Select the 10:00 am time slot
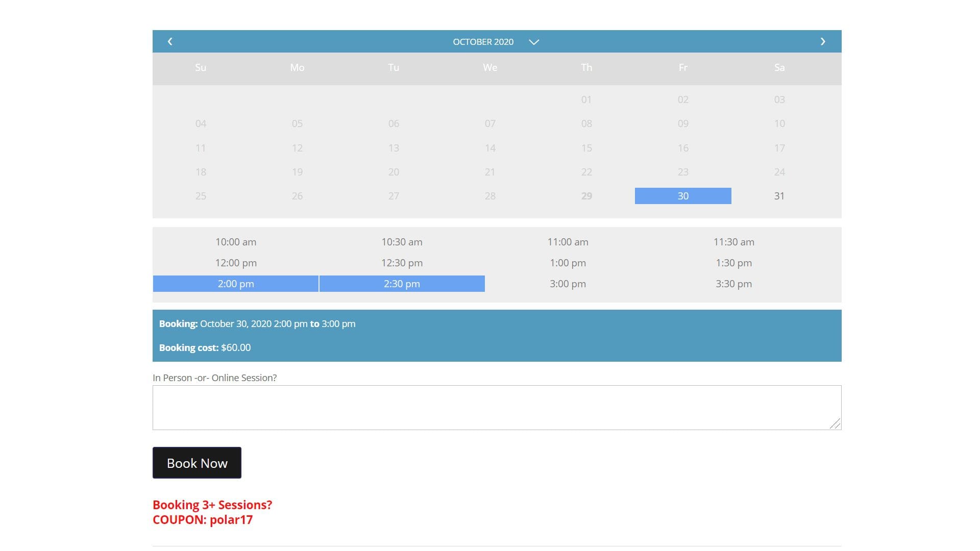The width and height of the screenshot is (980, 551). (236, 242)
